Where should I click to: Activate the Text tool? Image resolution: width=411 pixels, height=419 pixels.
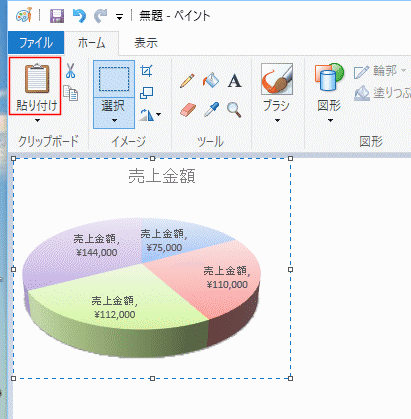[x=234, y=81]
